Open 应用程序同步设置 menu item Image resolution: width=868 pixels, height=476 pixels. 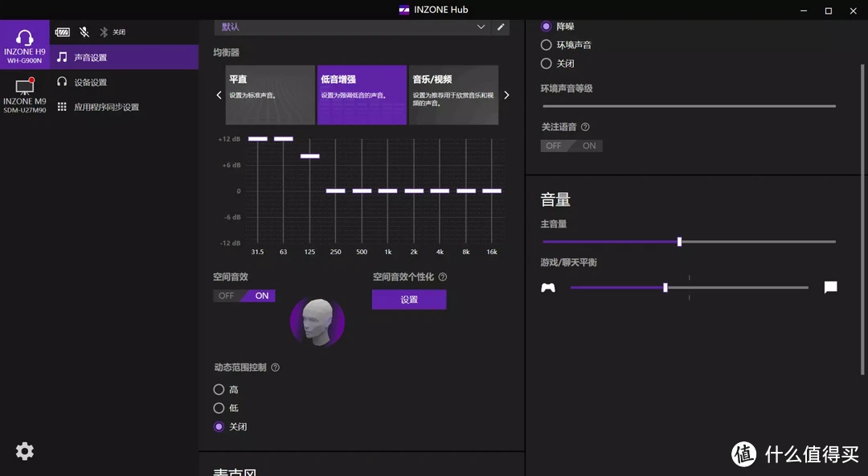click(124, 107)
